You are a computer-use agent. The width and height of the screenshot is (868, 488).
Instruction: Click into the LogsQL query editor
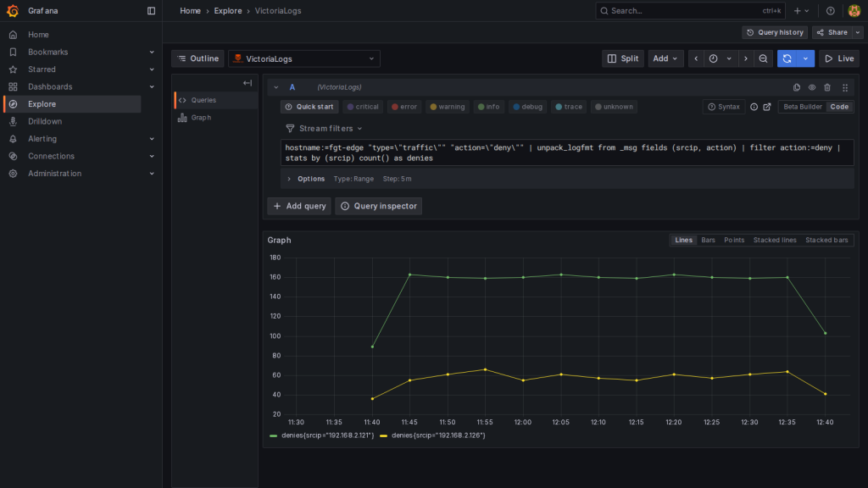click(x=567, y=152)
